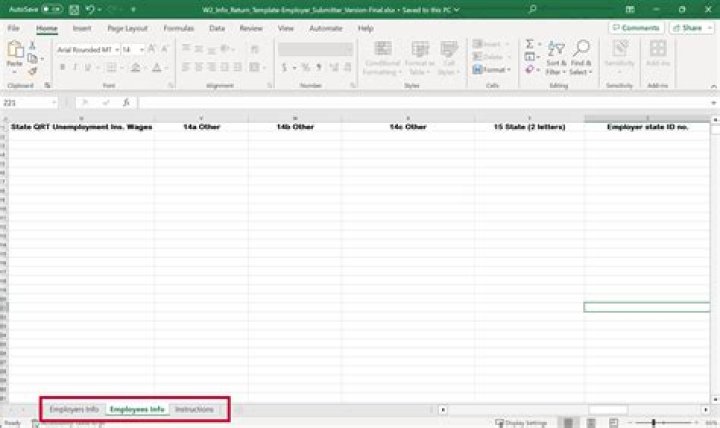720x428 pixels.
Task: Click the Insert cells button
Action: (x=490, y=44)
